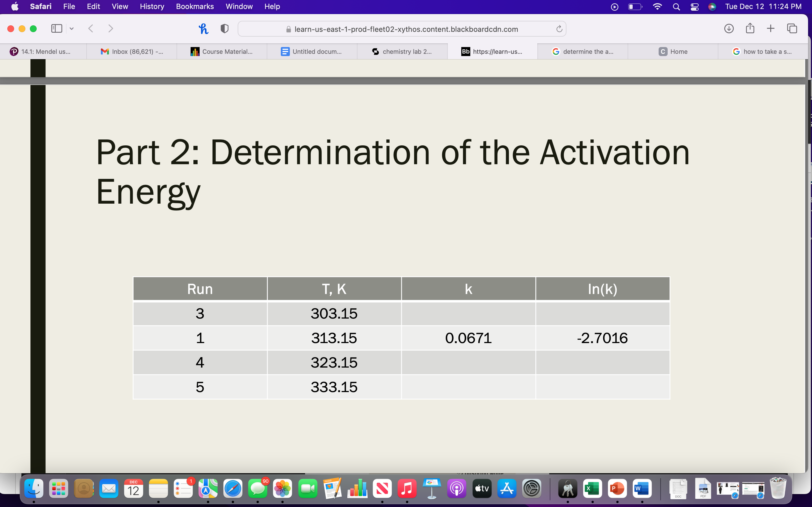
Task: Open Microsoft Excel from the Dock
Action: [x=592, y=489]
